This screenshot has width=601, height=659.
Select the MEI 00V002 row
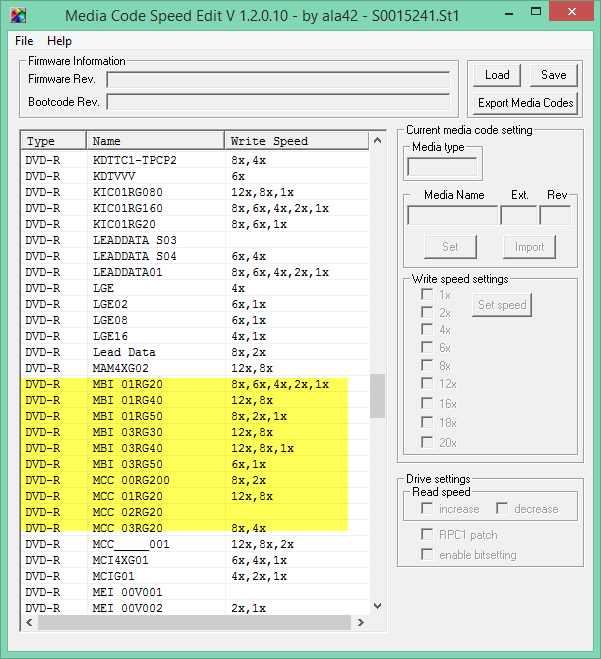pyautogui.click(x=195, y=608)
